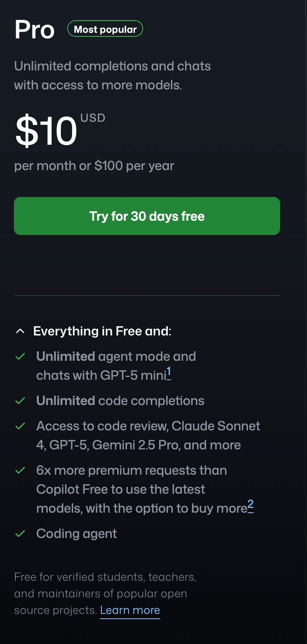307x644 pixels.
Task: Click checkmark beside Access to code review
Action: coord(20,426)
